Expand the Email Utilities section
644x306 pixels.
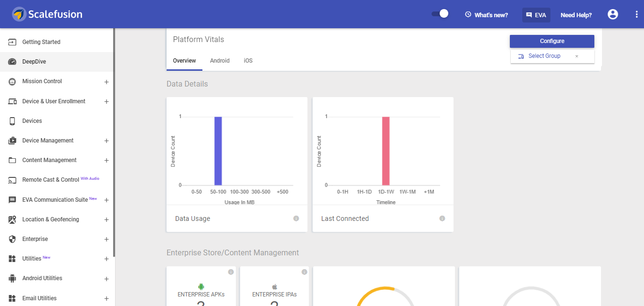click(x=106, y=299)
